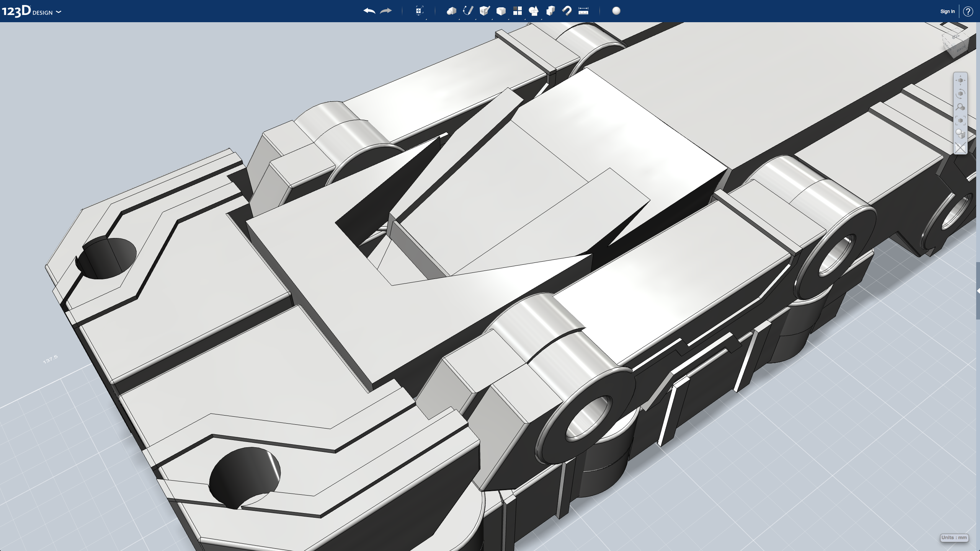980x551 pixels.
Task: Open the Primitives flyout arrow
Action: pos(459,19)
